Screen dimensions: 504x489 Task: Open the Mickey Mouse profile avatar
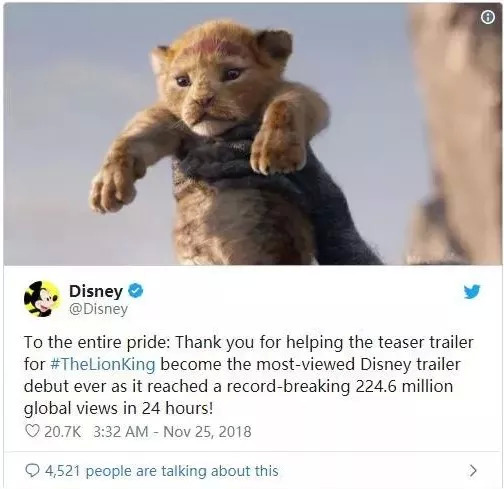pos(41,299)
